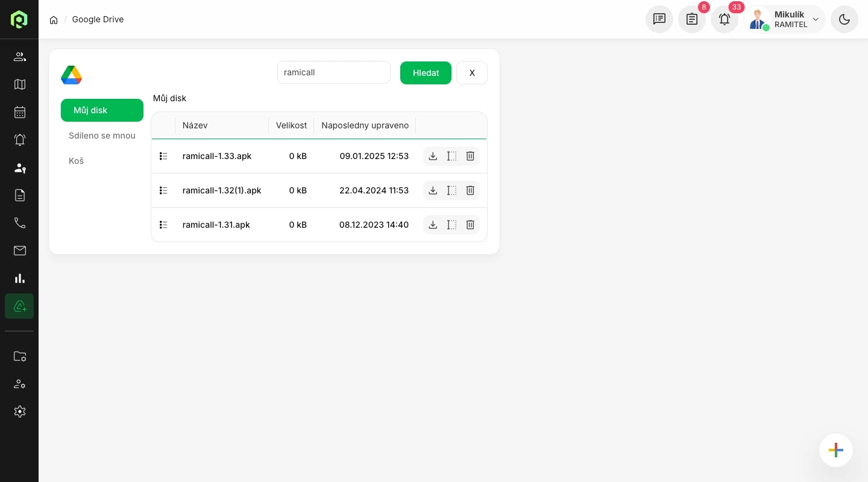Open the notifications bell icon
This screenshot has height=482, width=868.
point(725,19)
